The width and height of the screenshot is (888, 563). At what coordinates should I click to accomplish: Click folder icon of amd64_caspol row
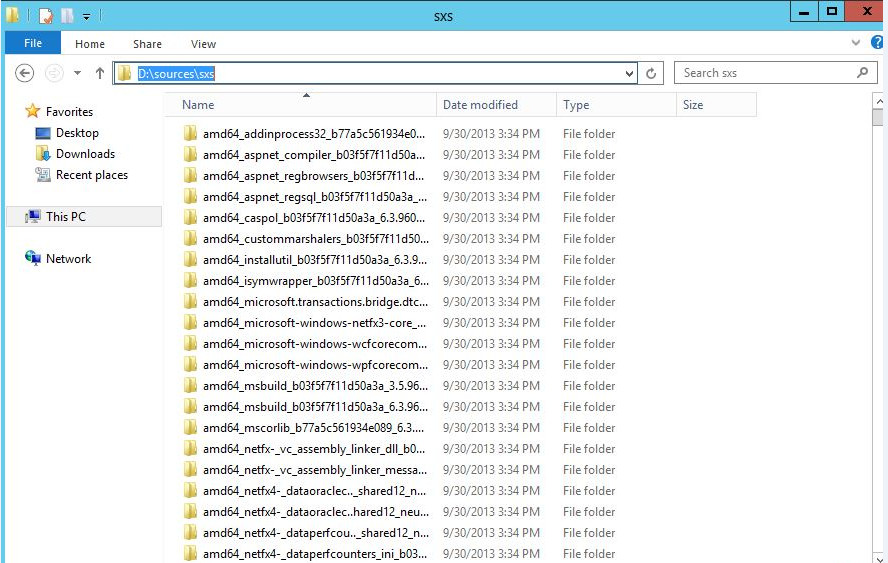[190, 217]
